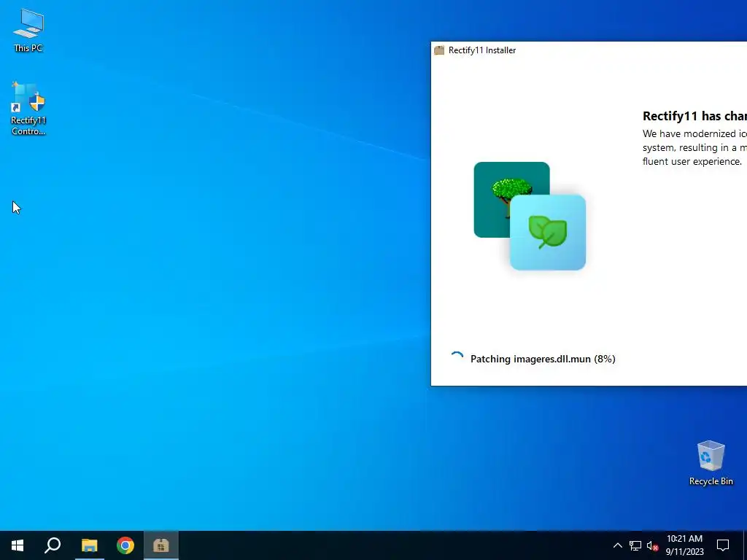Open the Windows Start menu

tap(18, 545)
